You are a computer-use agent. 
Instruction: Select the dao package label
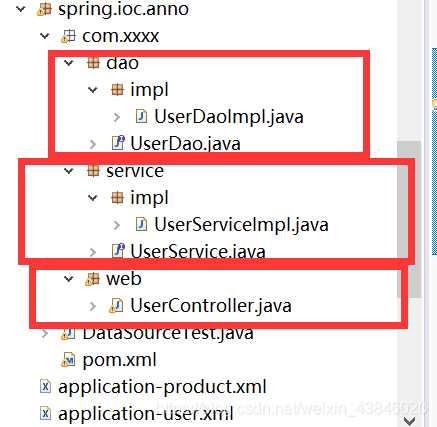coord(122,63)
